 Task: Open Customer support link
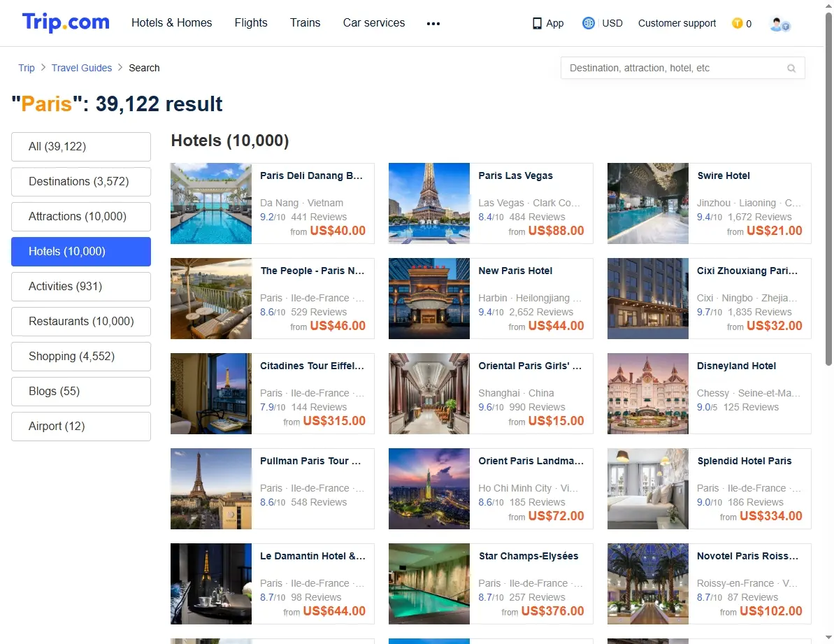[677, 23]
